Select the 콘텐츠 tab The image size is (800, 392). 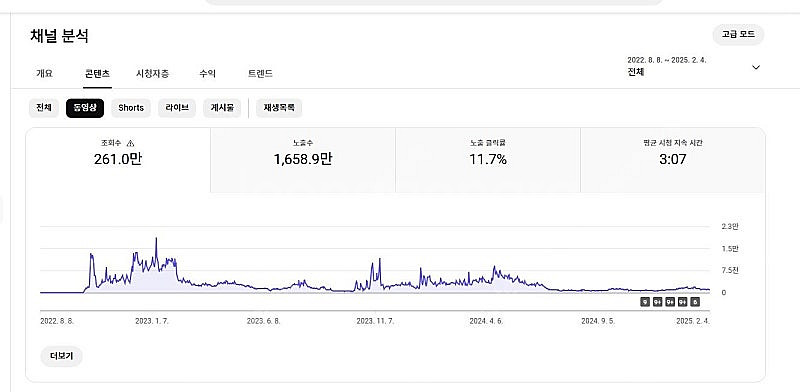(97, 74)
